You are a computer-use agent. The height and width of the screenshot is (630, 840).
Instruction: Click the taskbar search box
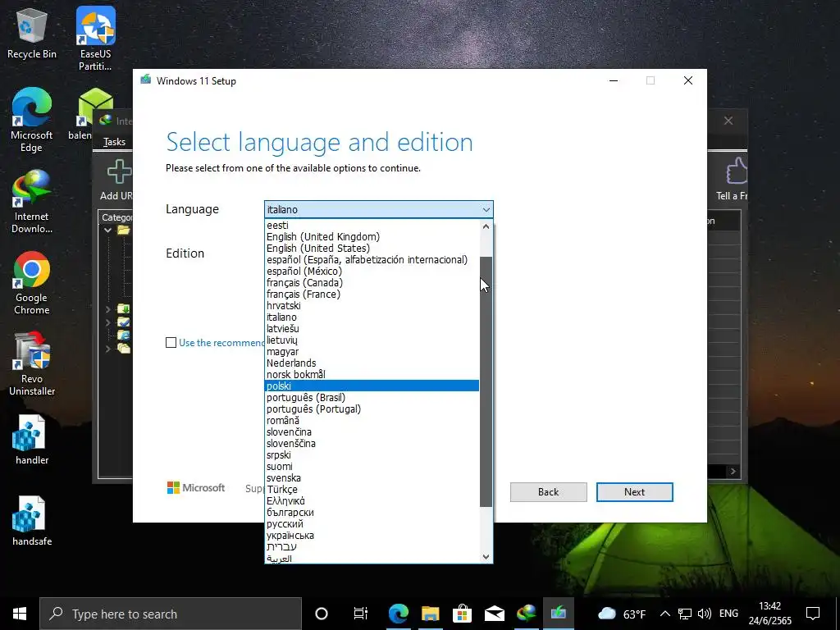click(x=171, y=614)
